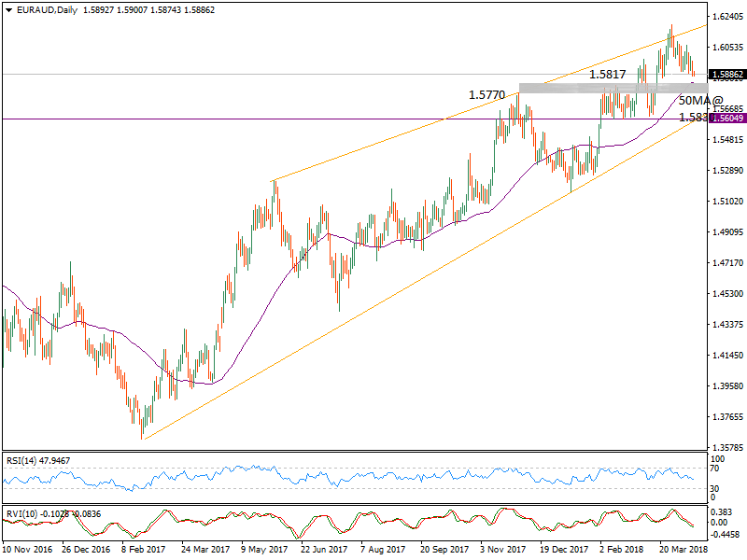Click the 1.60535 price axis label
This screenshot has height=560, width=747.
pyautogui.click(x=727, y=48)
